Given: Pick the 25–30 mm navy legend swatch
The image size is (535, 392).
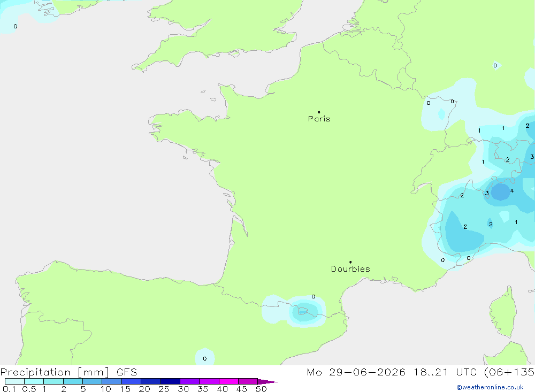Looking at the screenshot, I should pos(170,381).
